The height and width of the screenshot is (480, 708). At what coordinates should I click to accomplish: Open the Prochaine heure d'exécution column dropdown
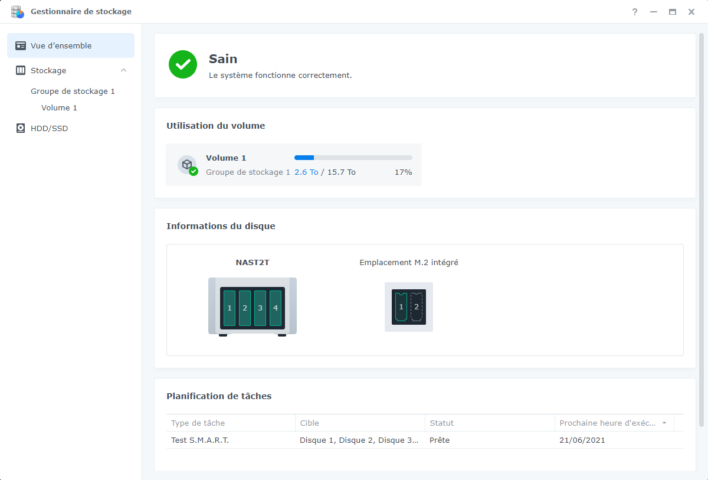click(666, 423)
